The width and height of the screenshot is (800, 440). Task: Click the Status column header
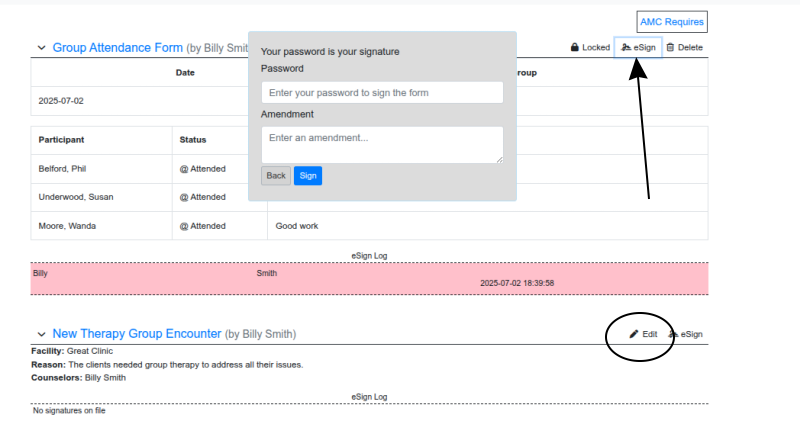pos(193,140)
